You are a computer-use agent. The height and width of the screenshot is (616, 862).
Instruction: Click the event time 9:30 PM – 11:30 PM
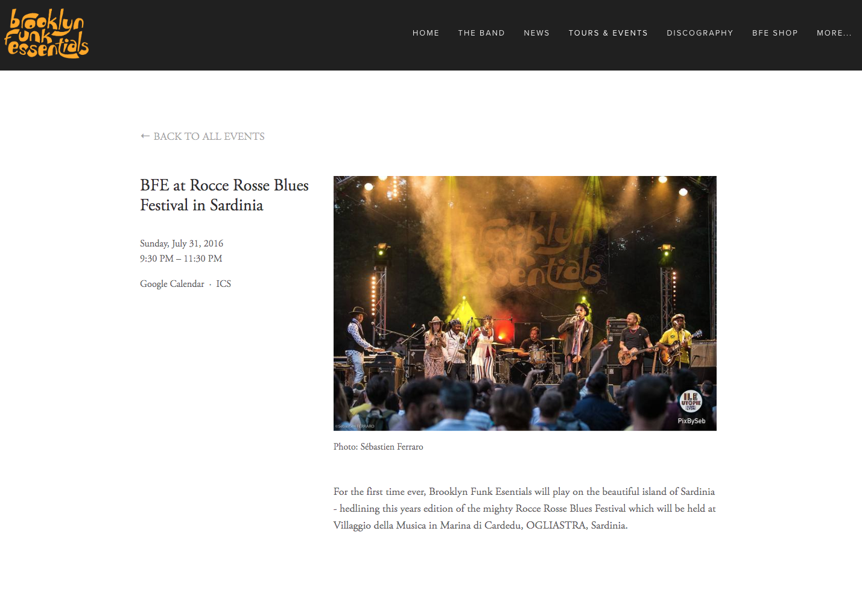point(181,259)
